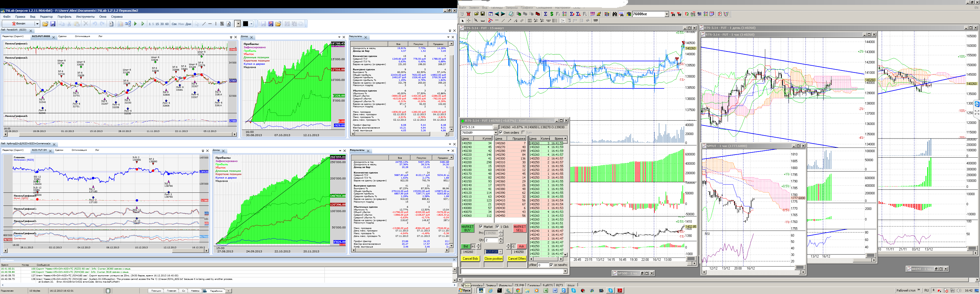Click the green dollar sign icon
Screen dimensions: 980x294
552,14
